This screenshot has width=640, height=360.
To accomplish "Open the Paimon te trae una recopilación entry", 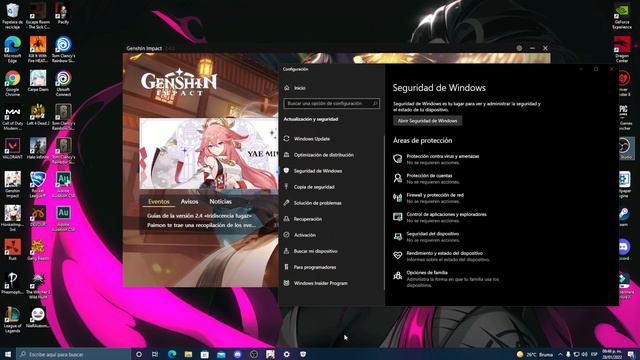I will (x=201, y=225).
